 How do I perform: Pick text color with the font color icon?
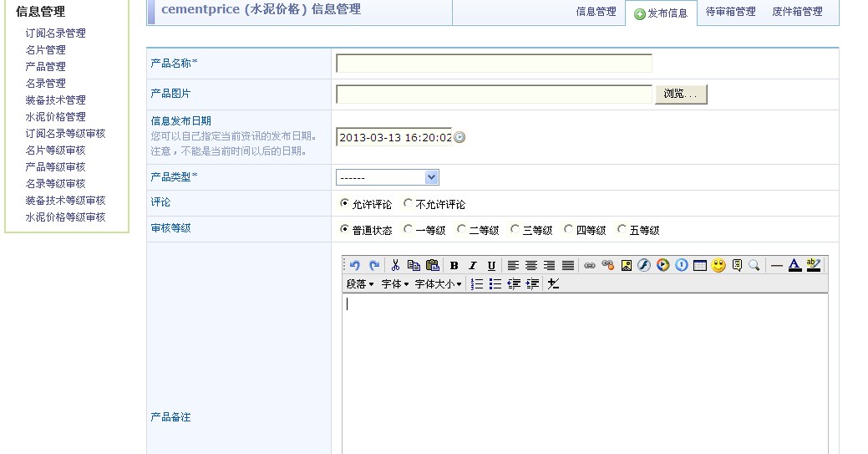click(794, 265)
